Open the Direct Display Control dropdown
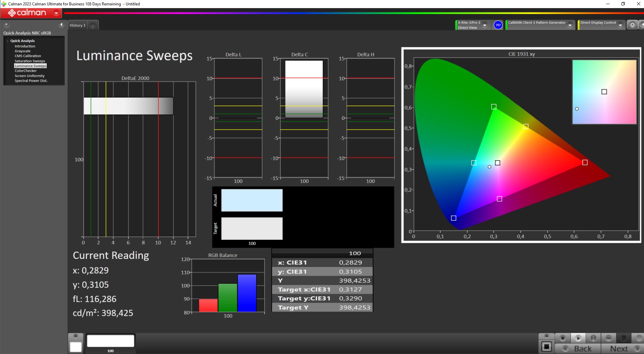644x354 pixels. coord(620,25)
